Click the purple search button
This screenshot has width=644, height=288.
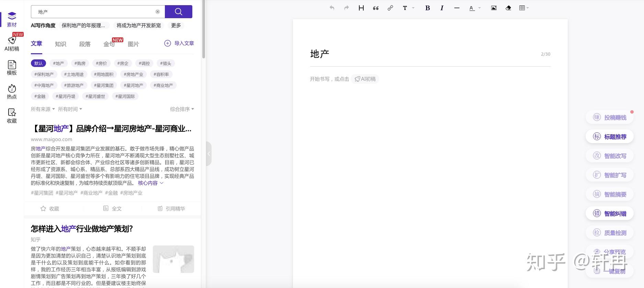coord(179,12)
